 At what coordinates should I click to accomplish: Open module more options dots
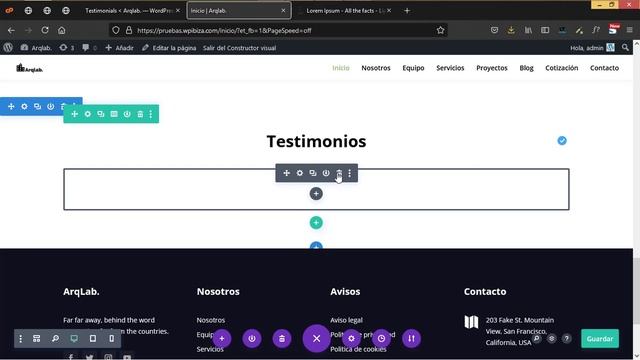(x=350, y=173)
